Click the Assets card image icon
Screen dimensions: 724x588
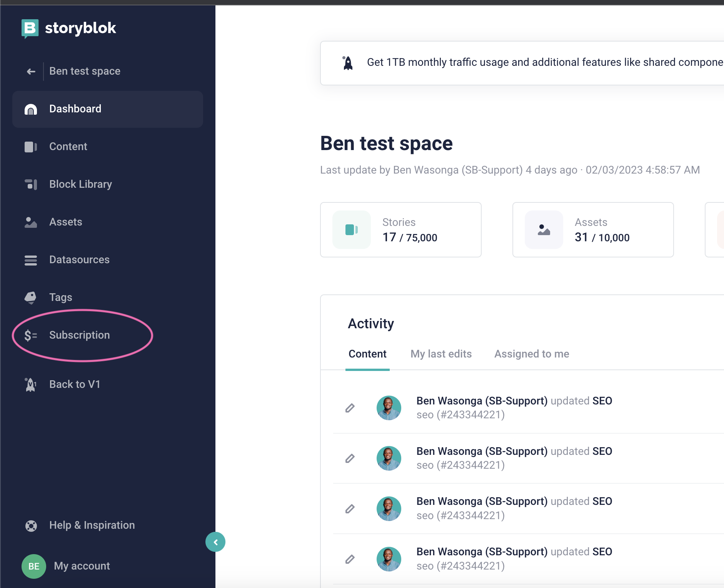(x=544, y=230)
